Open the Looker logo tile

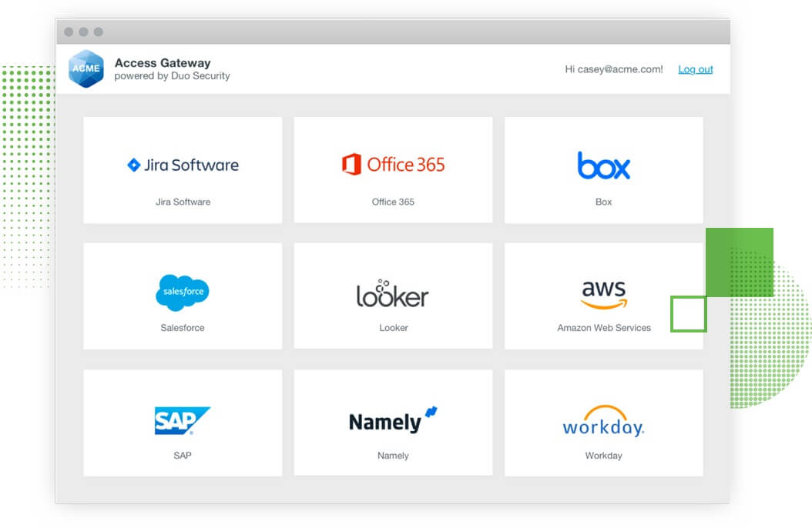pyautogui.click(x=392, y=294)
